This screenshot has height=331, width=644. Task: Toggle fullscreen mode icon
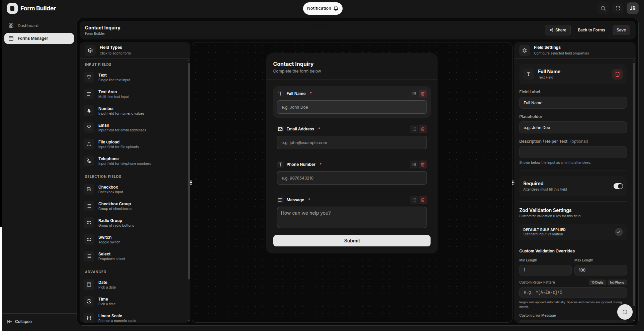pyautogui.click(x=618, y=8)
